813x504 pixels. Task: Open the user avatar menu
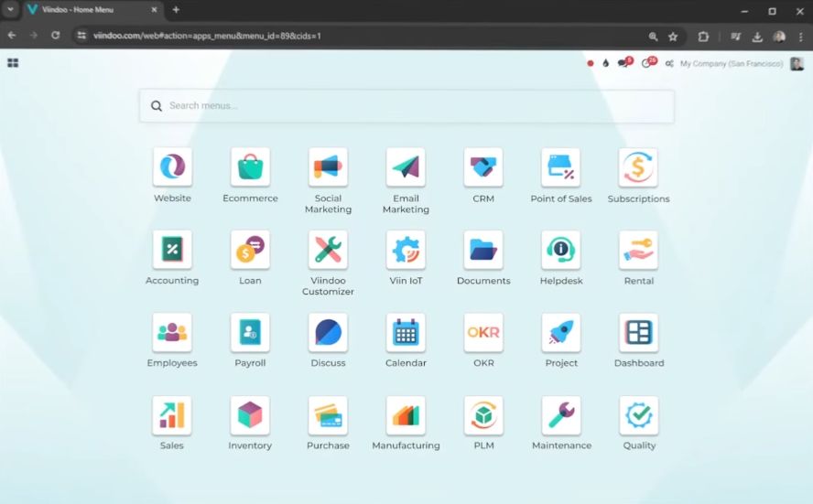[797, 64]
